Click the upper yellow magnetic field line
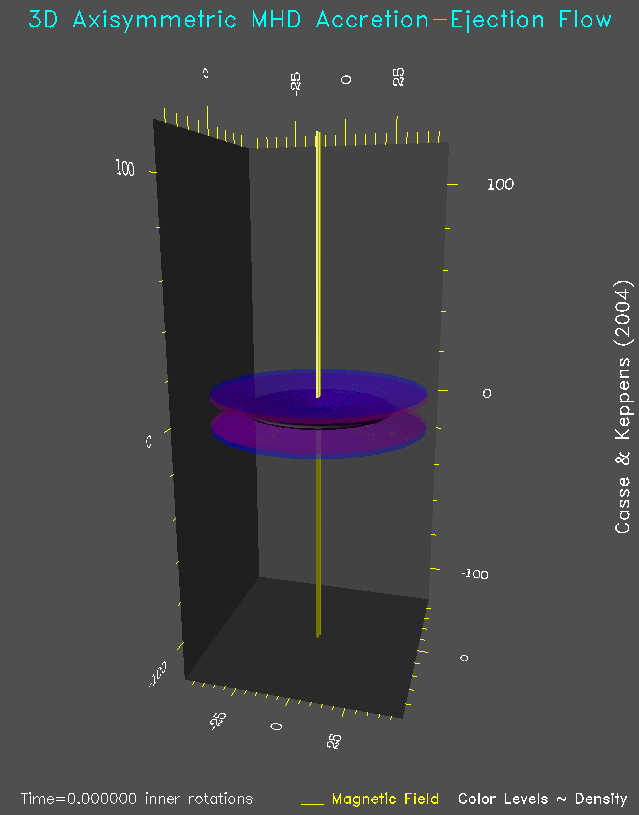Viewport: 639px width, 815px height. pyautogui.click(x=318, y=264)
